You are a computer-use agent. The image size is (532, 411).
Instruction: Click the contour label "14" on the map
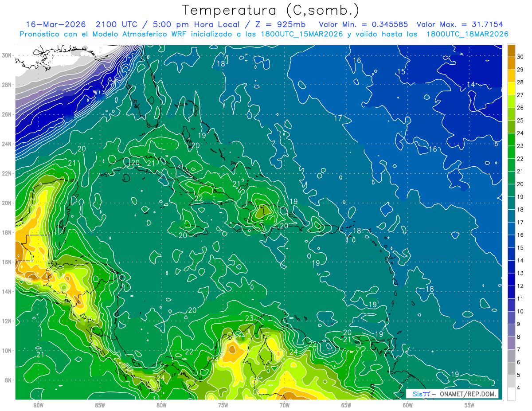471,84
